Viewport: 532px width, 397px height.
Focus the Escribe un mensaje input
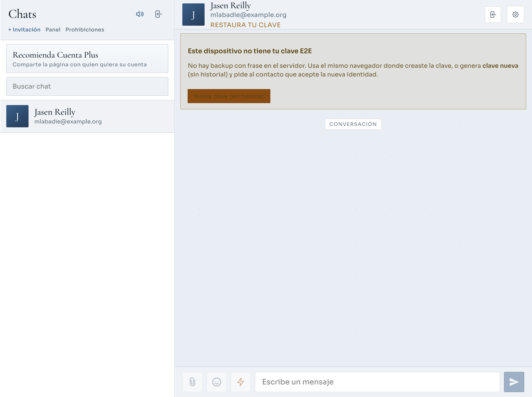point(377,382)
